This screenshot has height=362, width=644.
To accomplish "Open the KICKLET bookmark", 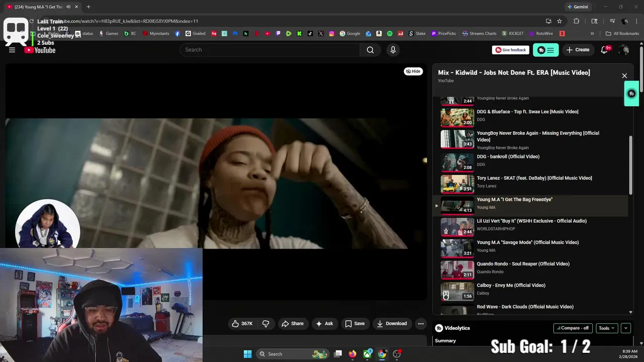I will (x=513, y=34).
